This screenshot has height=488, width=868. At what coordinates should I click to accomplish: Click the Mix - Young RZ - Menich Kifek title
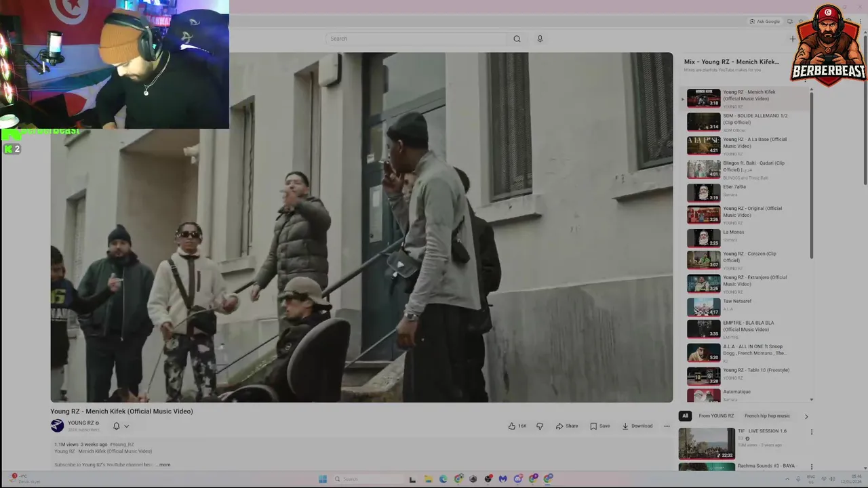731,62
